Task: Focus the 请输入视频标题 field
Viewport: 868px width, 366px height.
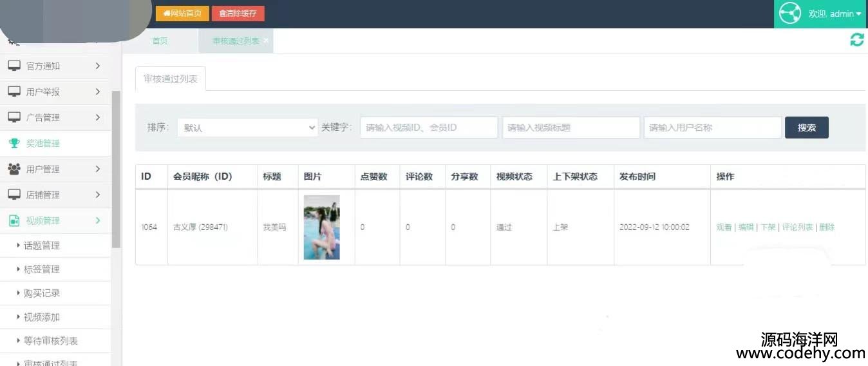Action: (x=571, y=128)
